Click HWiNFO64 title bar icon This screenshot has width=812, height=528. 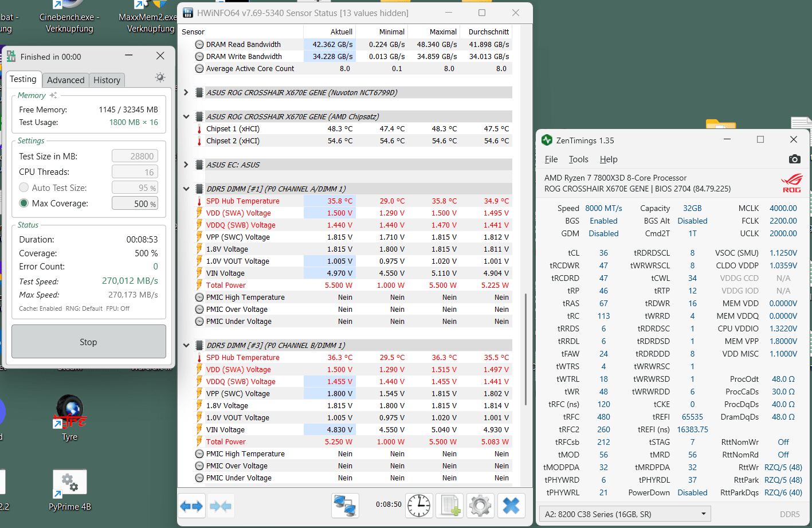(x=187, y=13)
